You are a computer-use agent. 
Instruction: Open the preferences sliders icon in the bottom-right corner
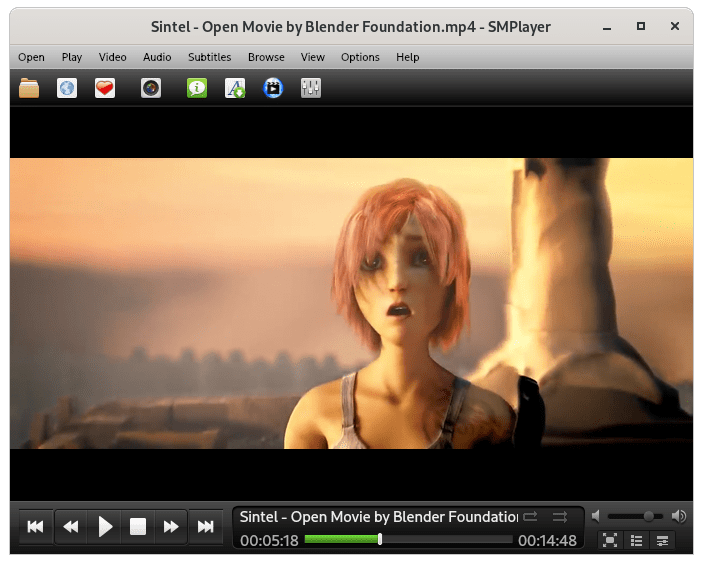point(662,540)
